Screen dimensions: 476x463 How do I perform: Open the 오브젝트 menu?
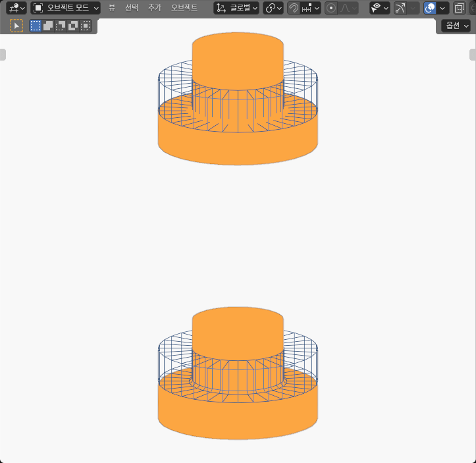[184, 8]
